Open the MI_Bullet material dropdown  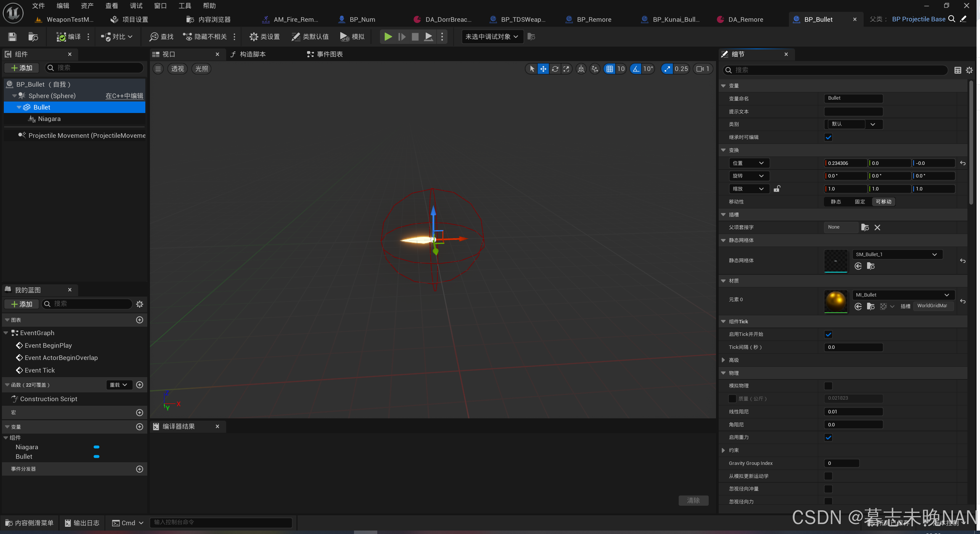tap(903, 295)
